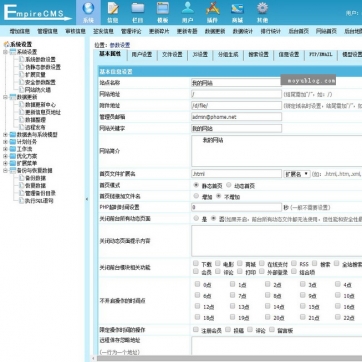This screenshot has width=362, height=362.
Task: Open the 扩展名 dropdown
Action: 297,174
